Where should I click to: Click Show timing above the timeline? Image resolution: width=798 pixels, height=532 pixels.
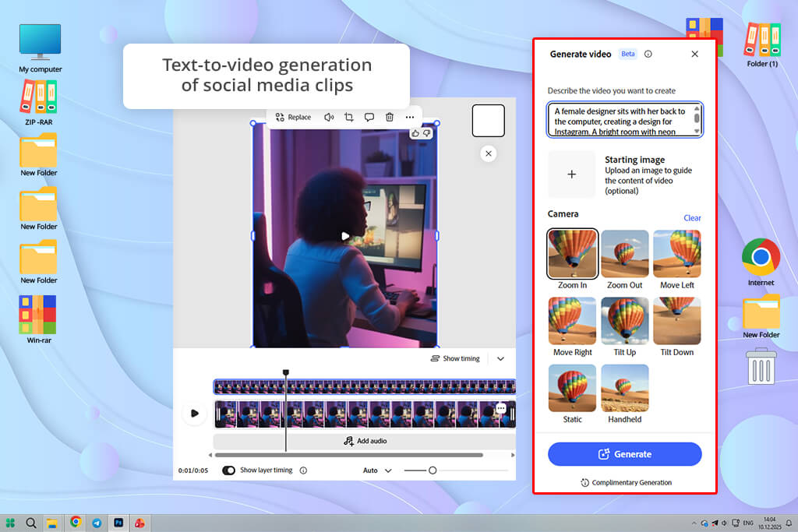pyautogui.click(x=455, y=358)
